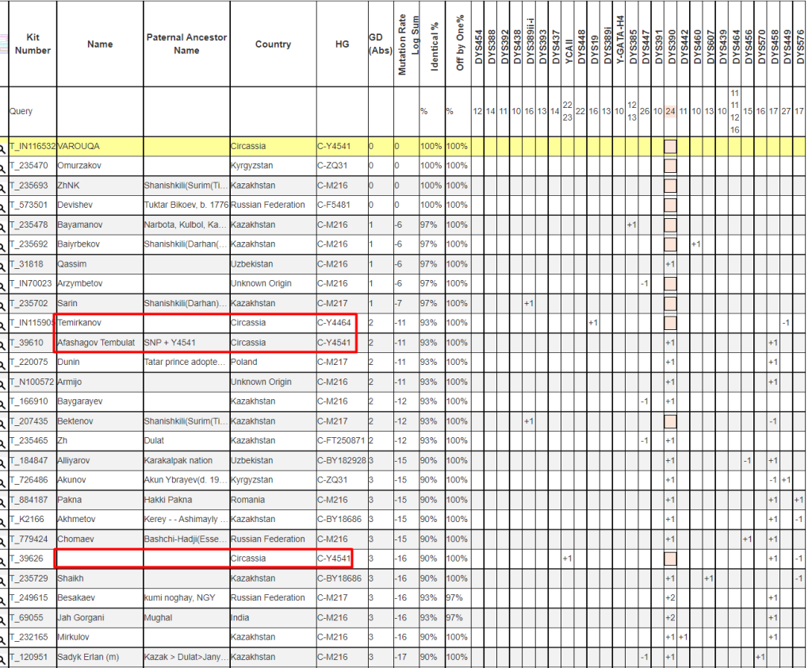This screenshot has width=812, height=668.
Task: Select the name Akhmetov
Action: [x=77, y=520]
